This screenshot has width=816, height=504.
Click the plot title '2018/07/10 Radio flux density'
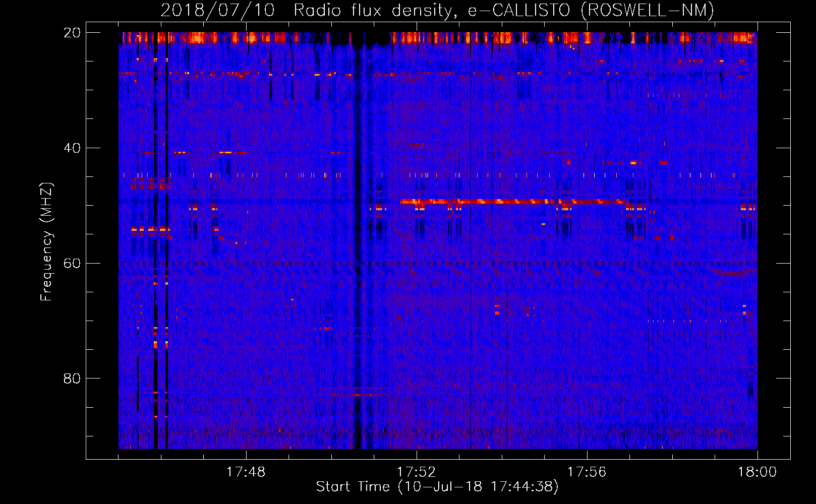click(437, 10)
